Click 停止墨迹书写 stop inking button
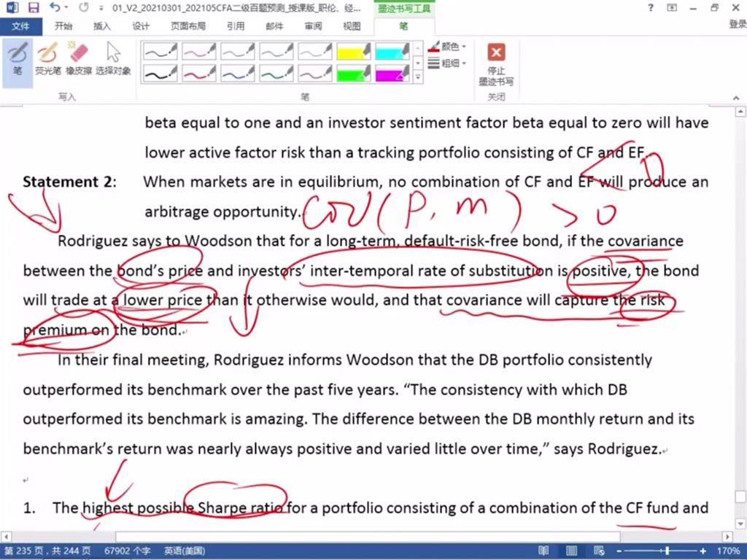This screenshot has height=560, width=747. (x=496, y=63)
